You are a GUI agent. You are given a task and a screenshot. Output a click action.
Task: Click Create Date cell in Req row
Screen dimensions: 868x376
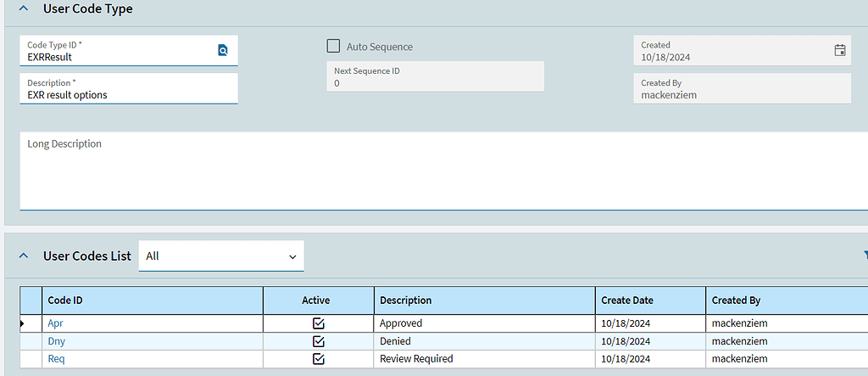click(650, 359)
